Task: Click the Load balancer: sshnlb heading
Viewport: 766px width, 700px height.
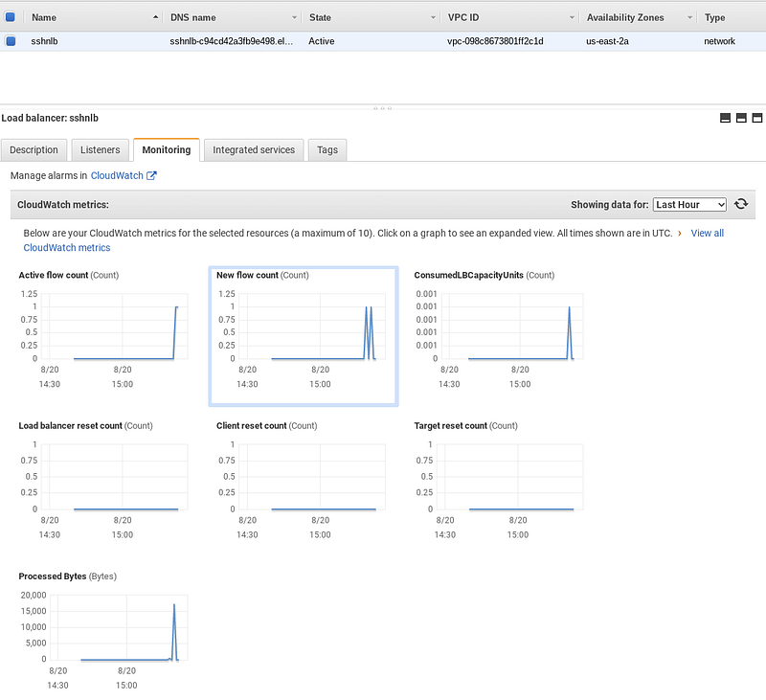Action: coord(50,118)
